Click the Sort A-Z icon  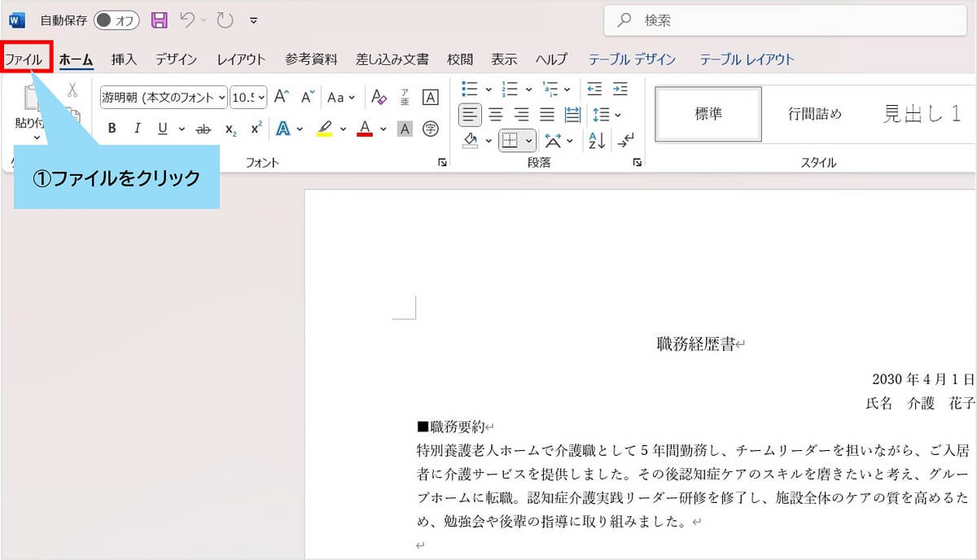[597, 140]
